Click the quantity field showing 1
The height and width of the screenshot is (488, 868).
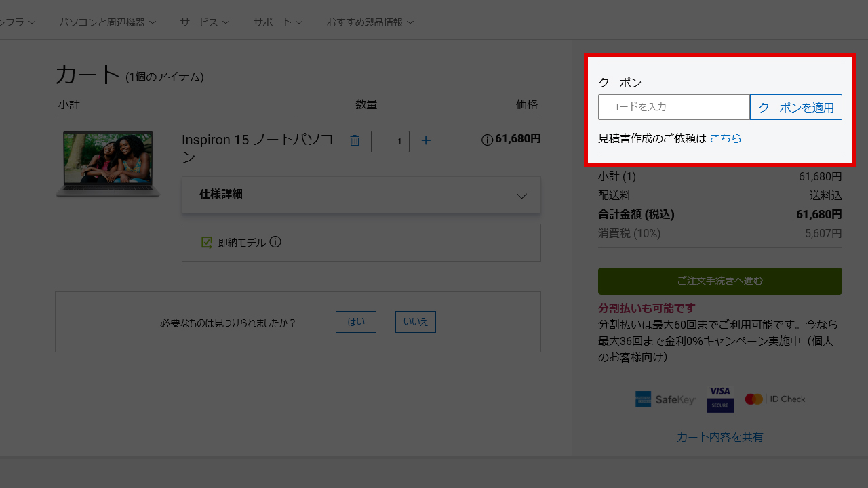(390, 142)
